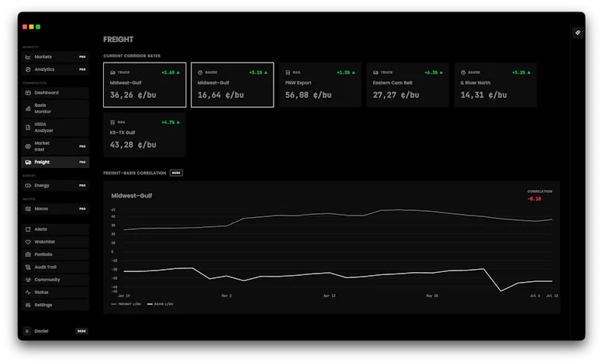Image resolution: width=603 pixels, height=364 pixels.
Task: Open the Watchlist
Action: pyautogui.click(x=55, y=242)
